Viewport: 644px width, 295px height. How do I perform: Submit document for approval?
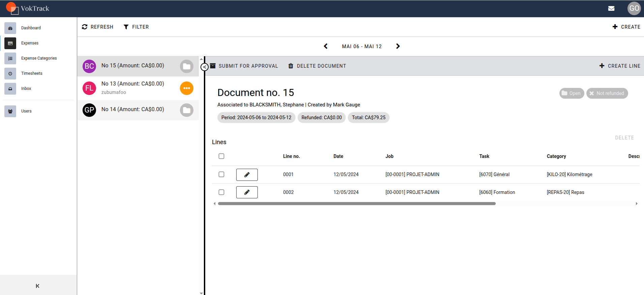tap(244, 66)
